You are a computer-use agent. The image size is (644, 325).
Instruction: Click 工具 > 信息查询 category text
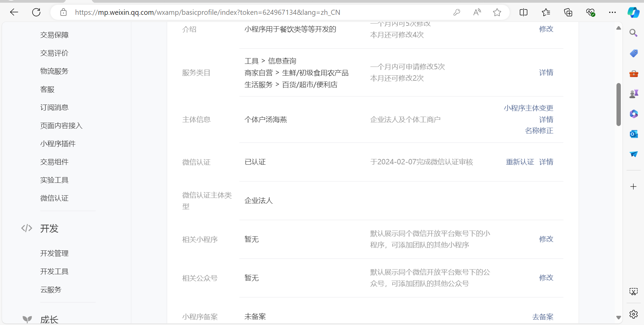click(x=270, y=61)
